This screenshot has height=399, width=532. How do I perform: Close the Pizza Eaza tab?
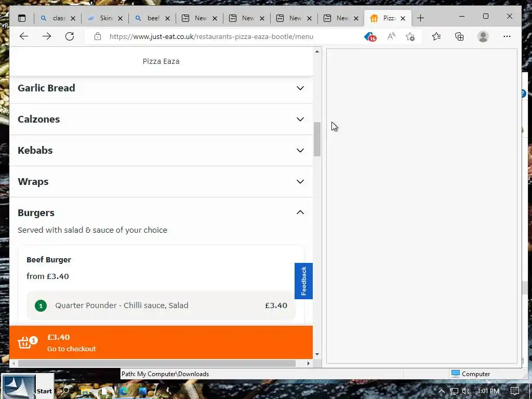[403, 18]
